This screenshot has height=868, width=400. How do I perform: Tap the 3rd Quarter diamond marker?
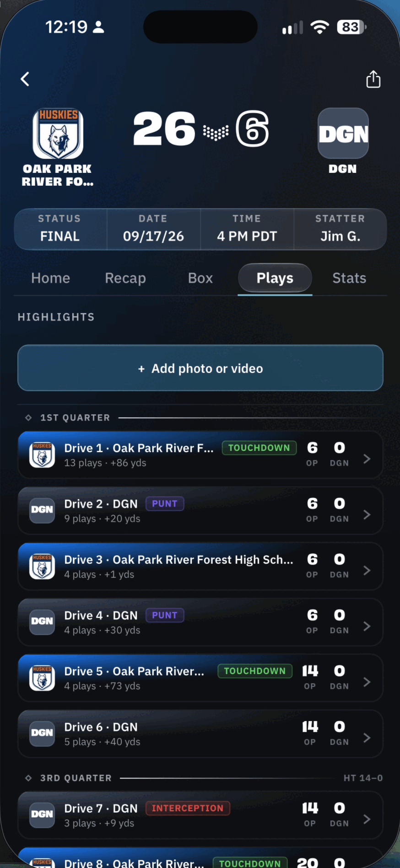click(x=28, y=778)
